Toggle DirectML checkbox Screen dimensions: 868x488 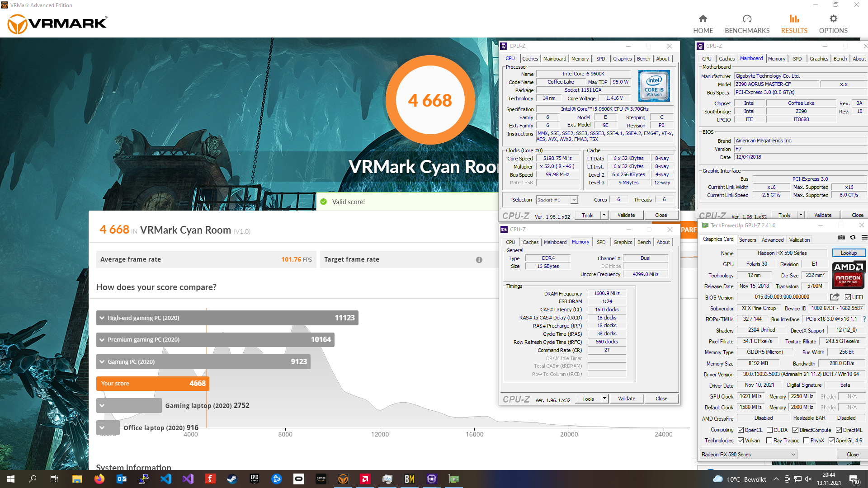click(x=839, y=430)
